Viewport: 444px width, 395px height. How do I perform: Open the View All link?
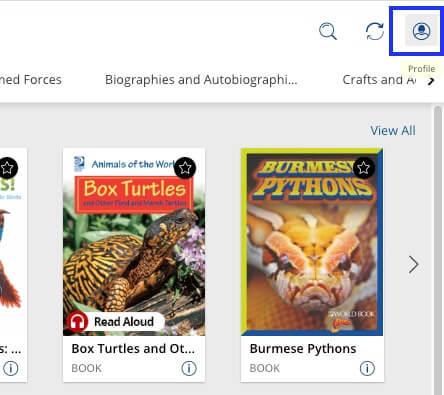point(393,131)
